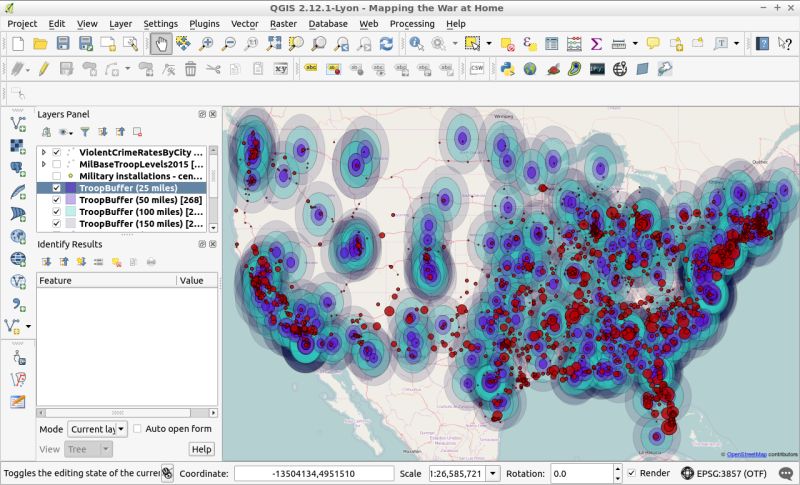The width and height of the screenshot is (800, 485).
Task: Click the New Project icon
Action: click(18, 44)
